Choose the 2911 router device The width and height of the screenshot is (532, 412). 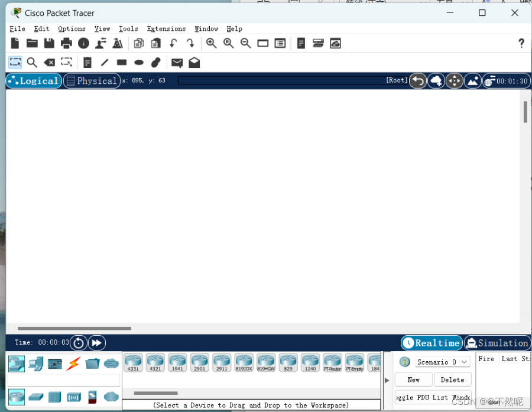(x=222, y=362)
